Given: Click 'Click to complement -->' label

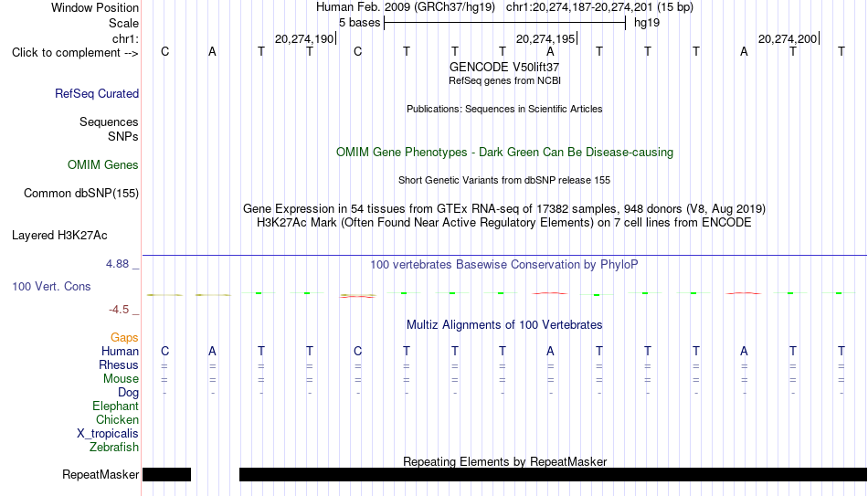Looking at the screenshot, I should 75,53.
